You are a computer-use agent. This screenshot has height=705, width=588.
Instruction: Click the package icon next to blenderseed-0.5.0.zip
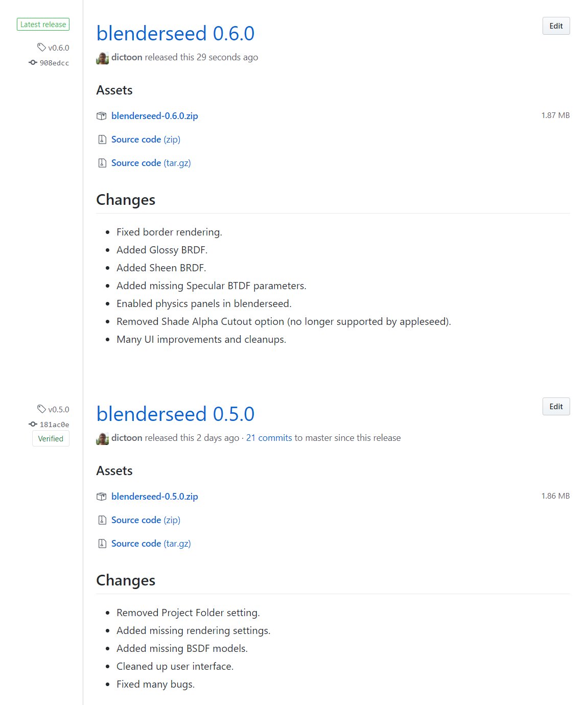[102, 496]
